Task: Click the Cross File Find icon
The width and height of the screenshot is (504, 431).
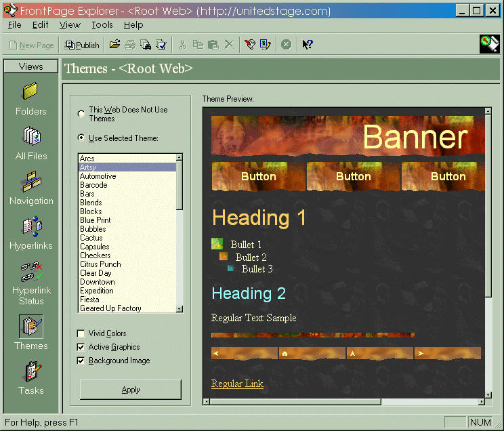Action: [x=145, y=45]
